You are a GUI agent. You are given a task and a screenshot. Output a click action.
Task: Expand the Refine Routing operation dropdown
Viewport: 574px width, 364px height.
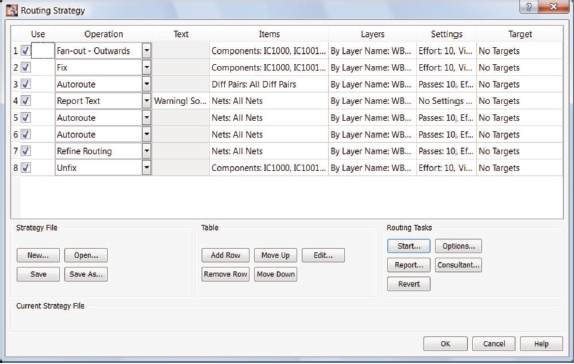click(146, 151)
